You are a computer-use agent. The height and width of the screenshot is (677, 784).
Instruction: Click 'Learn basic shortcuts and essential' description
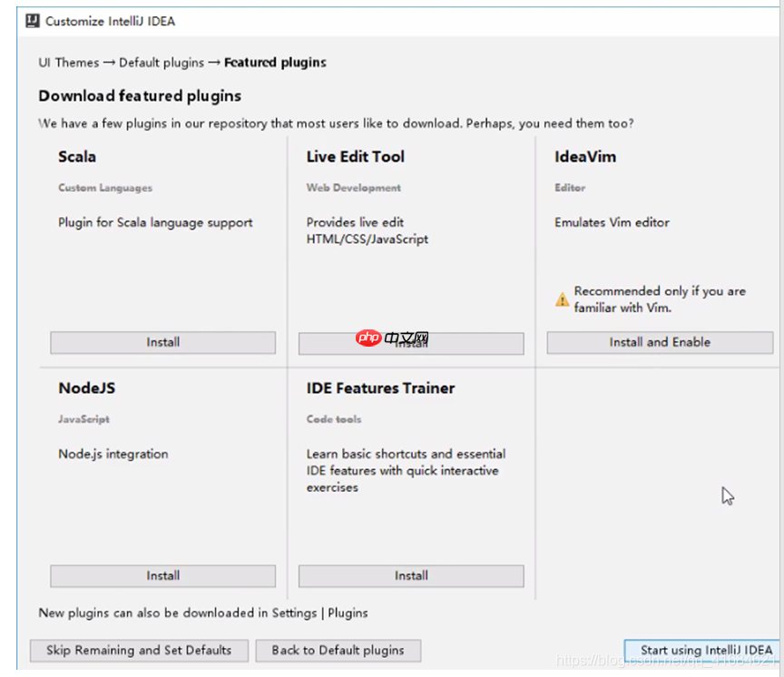pyautogui.click(x=406, y=470)
